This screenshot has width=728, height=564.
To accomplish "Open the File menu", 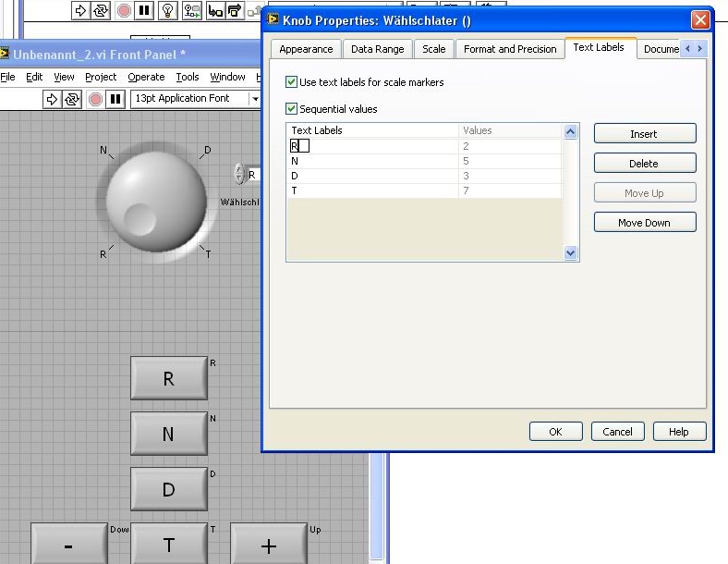I will click(x=7, y=77).
